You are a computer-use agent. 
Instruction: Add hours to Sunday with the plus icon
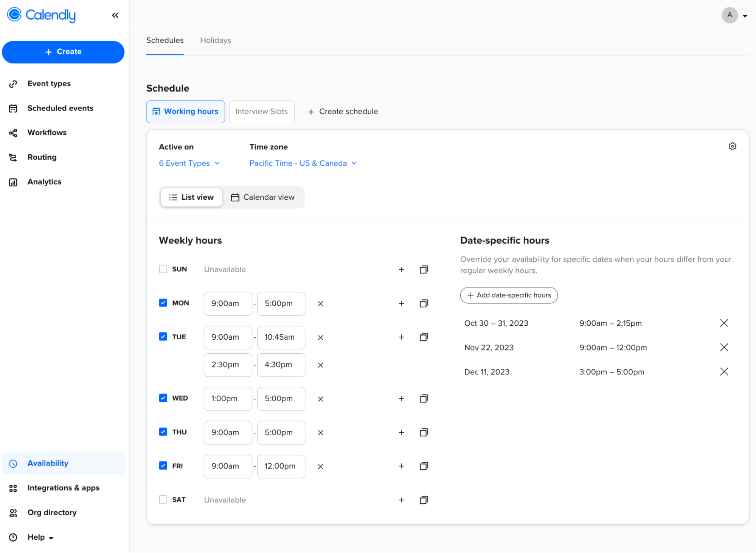pos(401,269)
